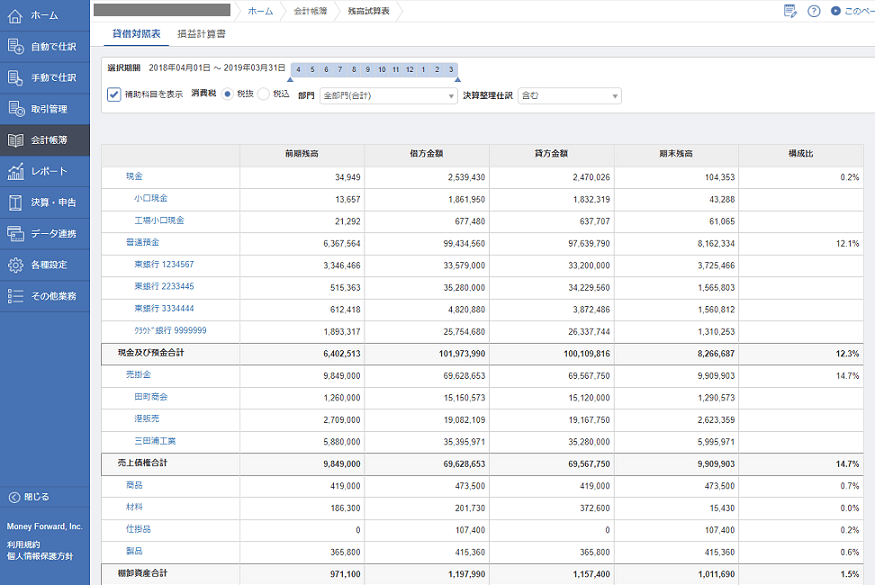Open the 商品 account link

coord(134,485)
